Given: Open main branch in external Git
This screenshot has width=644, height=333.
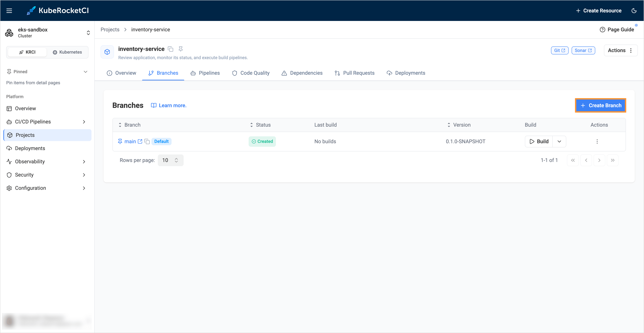Looking at the screenshot, I should pos(140,142).
